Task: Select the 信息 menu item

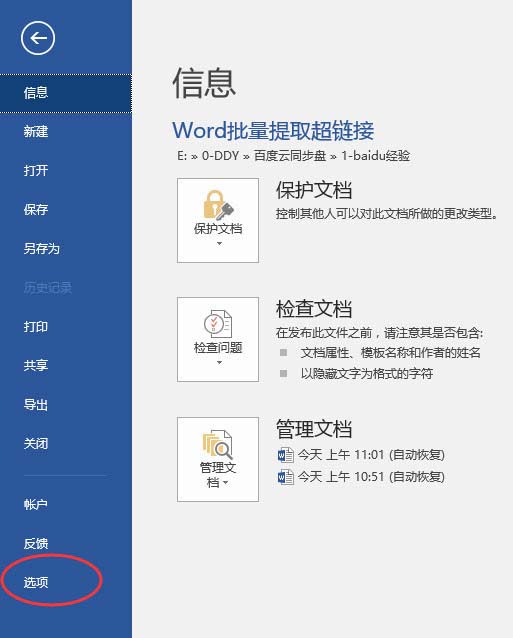Action: tap(65, 94)
